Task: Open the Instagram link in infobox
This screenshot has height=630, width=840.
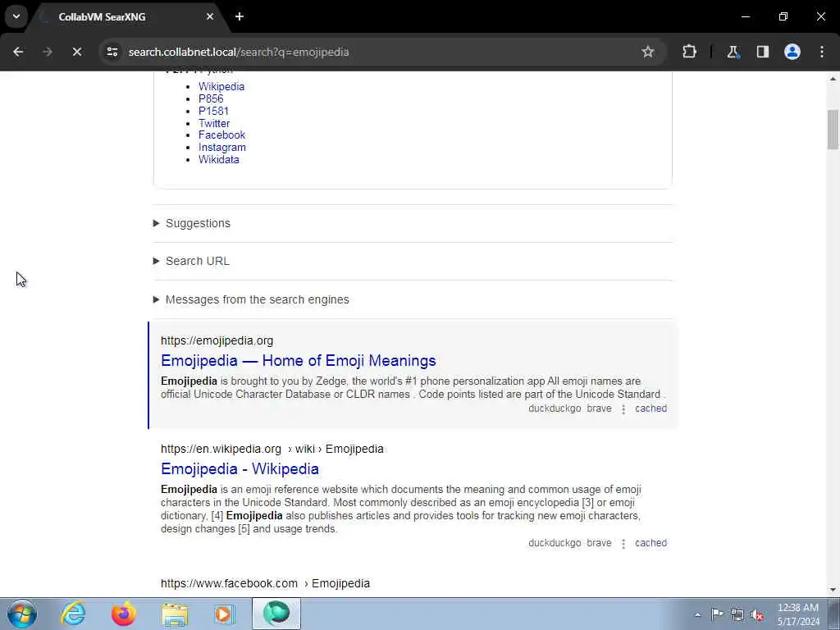Action: [x=221, y=148]
